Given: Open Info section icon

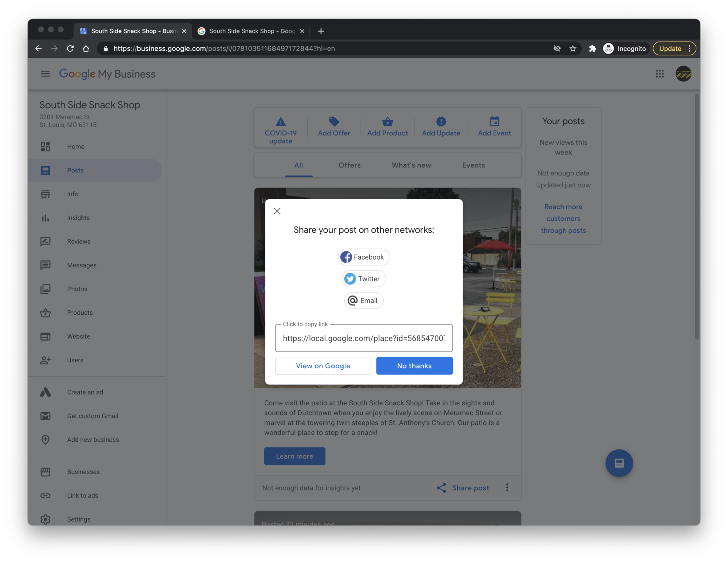Looking at the screenshot, I should point(45,194).
